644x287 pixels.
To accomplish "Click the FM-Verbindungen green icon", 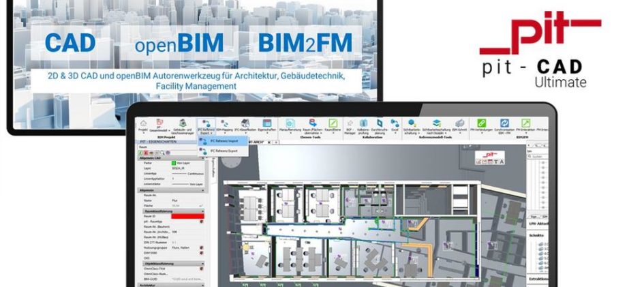I will click(x=482, y=123).
